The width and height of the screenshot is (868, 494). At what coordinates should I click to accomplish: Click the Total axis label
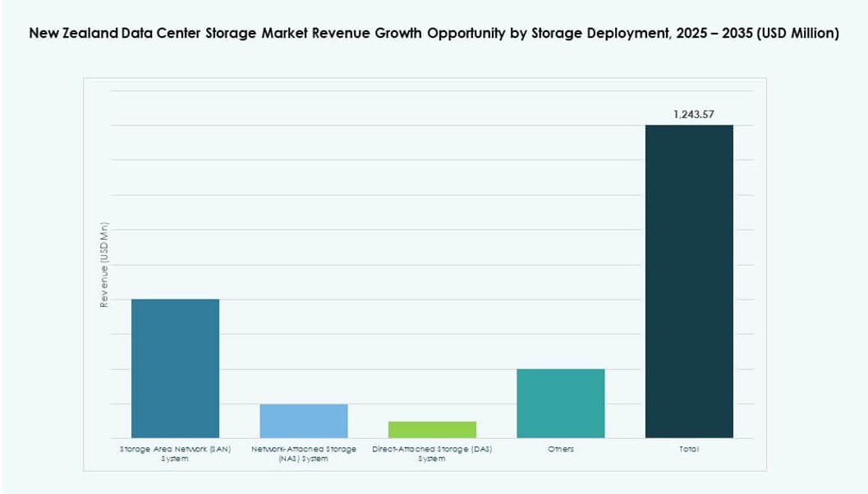tap(690, 449)
